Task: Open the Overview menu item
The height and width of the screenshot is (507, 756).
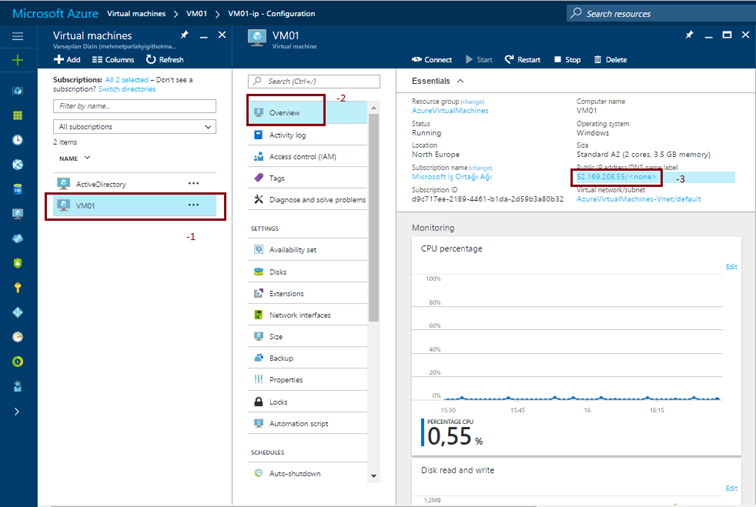Action: 308,112
